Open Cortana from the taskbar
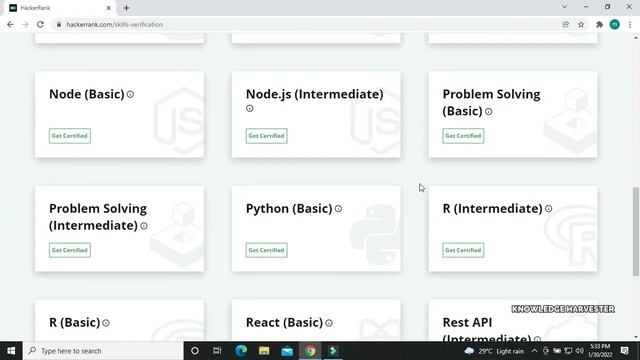This screenshot has width=640, height=360. 195,351
